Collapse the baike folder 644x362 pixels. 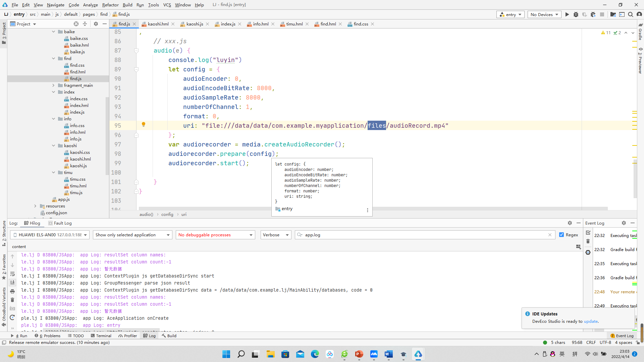(x=53, y=32)
